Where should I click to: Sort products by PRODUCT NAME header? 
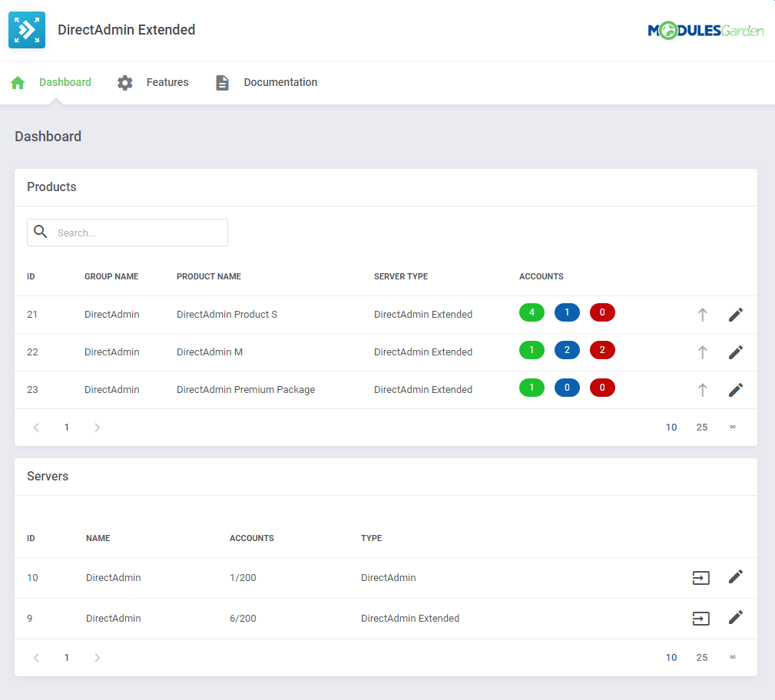click(209, 276)
